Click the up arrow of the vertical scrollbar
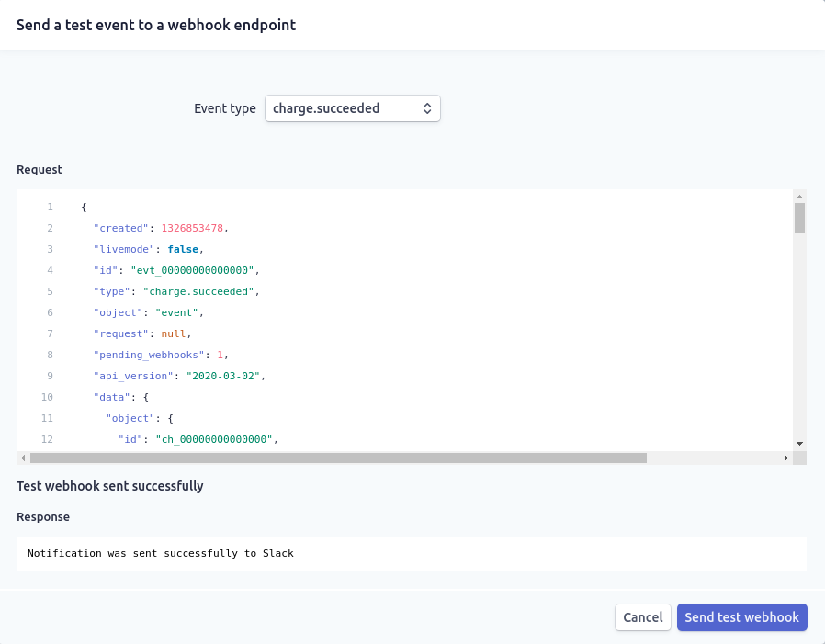The image size is (825, 644). (799, 197)
